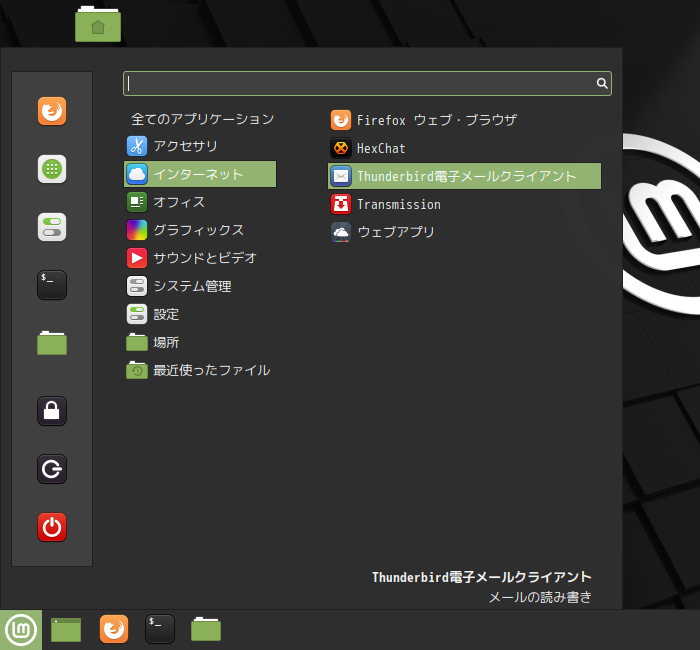This screenshot has height=650, width=700.
Task: Select グラフィックス category
Action: pyautogui.click(x=200, y=230)
